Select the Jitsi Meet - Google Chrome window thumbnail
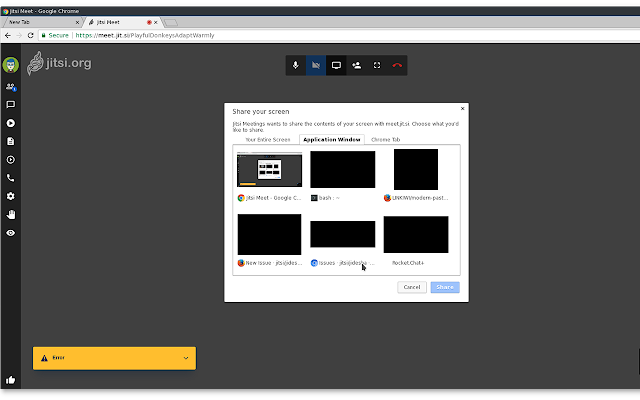Viewport: 640px width, 400px height. pos(269,169)
